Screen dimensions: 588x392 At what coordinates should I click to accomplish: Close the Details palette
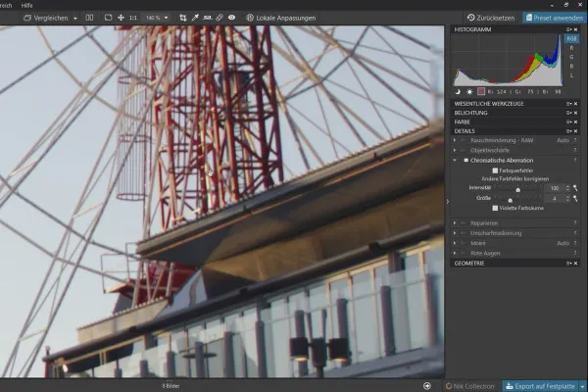point(576,131)
